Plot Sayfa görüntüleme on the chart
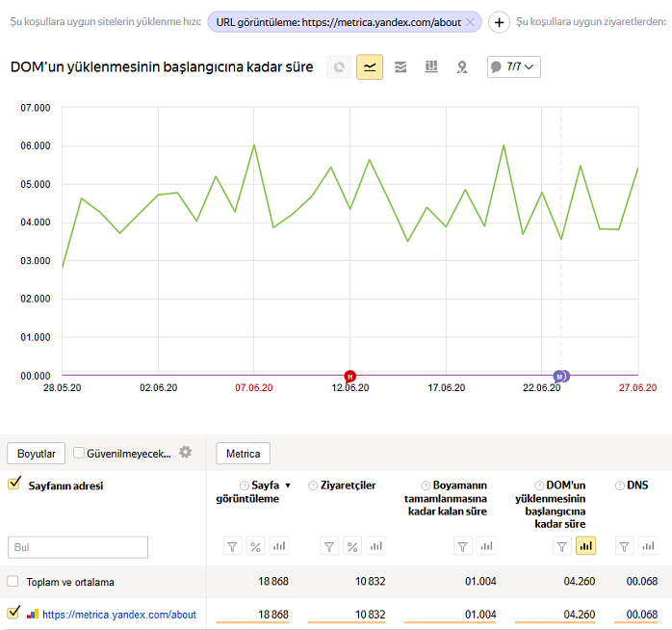 tap(279, 546)
